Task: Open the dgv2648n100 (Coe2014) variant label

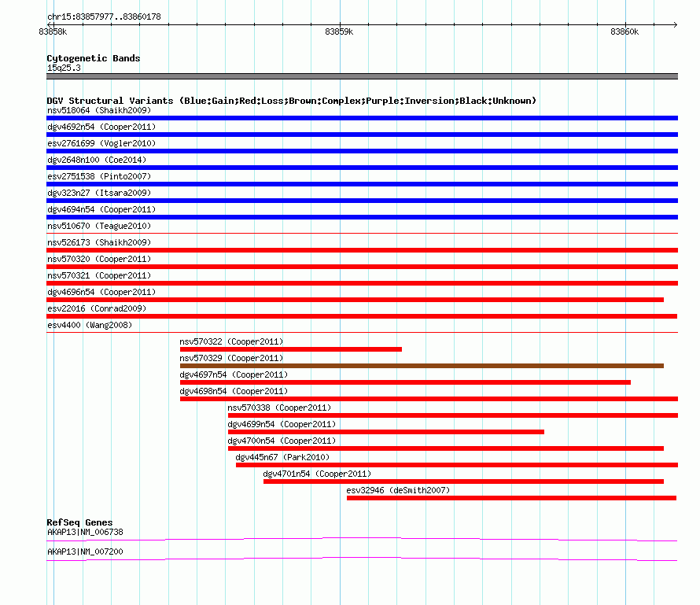Action: pos(97,160)
